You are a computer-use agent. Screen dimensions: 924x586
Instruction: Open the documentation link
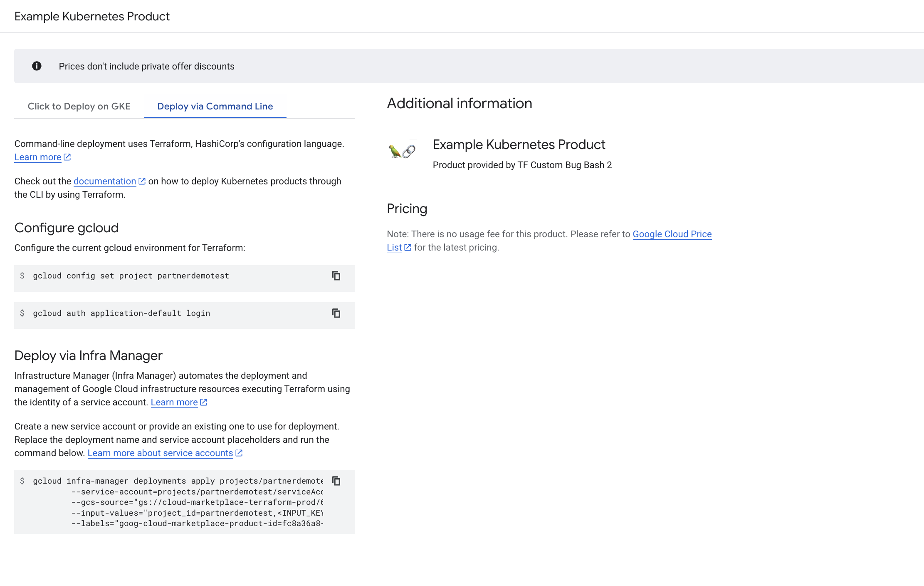pos(105,181)
